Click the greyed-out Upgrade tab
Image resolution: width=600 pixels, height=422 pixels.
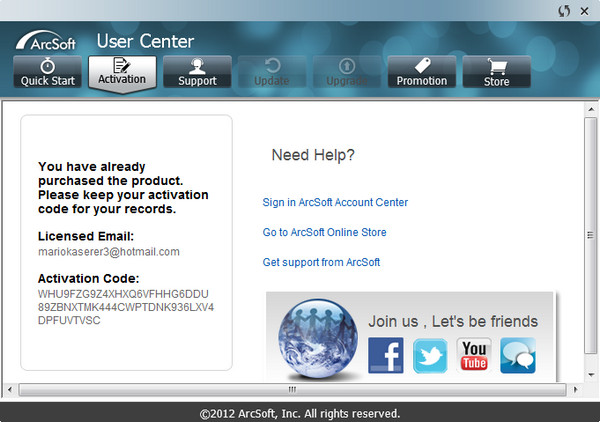(x=347, y=72)
